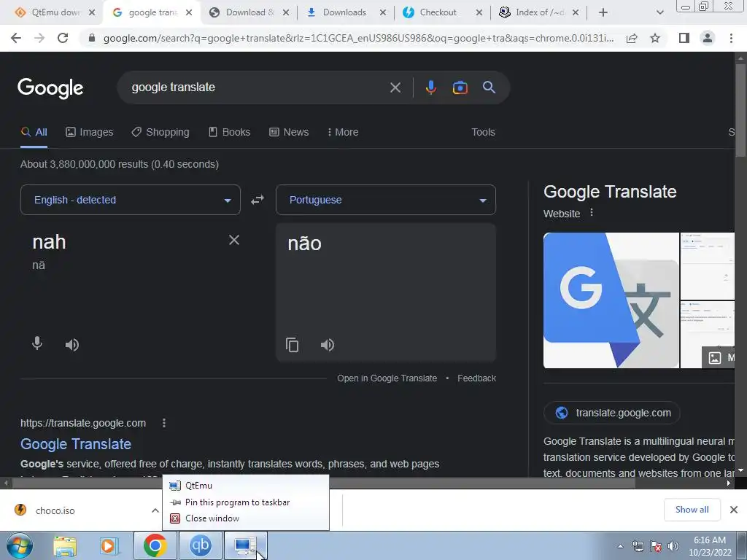This screenshot has height=560, width=747.
Task: Click the address bar URL
Action: (x=358, y=38)
